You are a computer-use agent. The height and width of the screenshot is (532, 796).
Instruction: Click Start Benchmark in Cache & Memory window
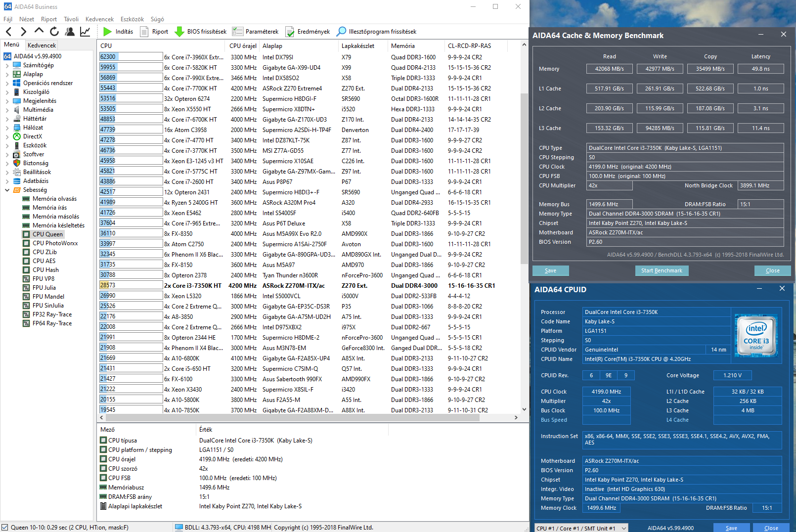662,270
